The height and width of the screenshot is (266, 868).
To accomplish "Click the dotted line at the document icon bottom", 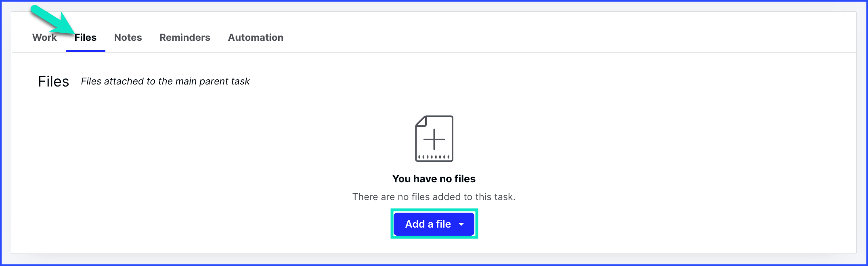I will pyautogui.click(x=434, y=157).
